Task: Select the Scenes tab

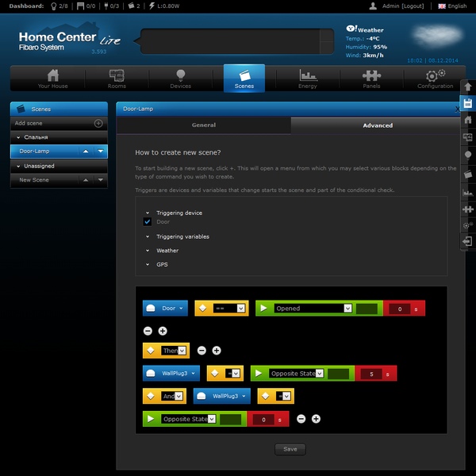Action: (244, 79)
